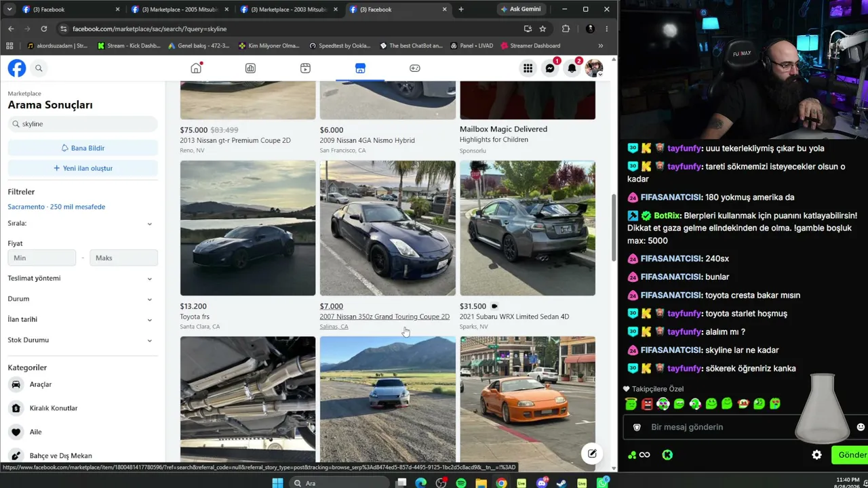Show more bookmarks with the overflow chevron
The image size is (868, 488).
point(600,45)
